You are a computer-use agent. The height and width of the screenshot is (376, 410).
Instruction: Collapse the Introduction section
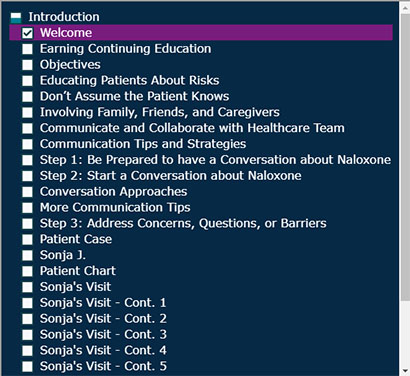pos(16,17)
